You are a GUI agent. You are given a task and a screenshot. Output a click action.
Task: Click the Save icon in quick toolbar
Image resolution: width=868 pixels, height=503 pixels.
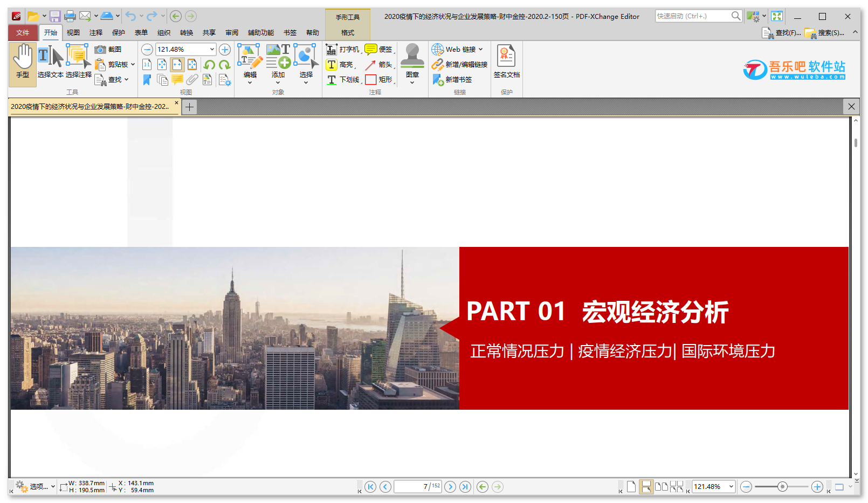coord(55,16)
